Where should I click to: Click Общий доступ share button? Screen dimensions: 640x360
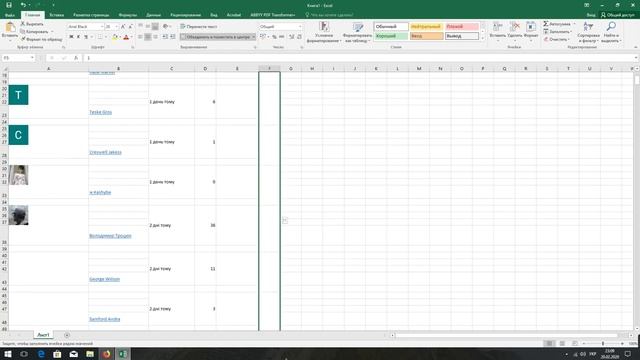[617, 15]
